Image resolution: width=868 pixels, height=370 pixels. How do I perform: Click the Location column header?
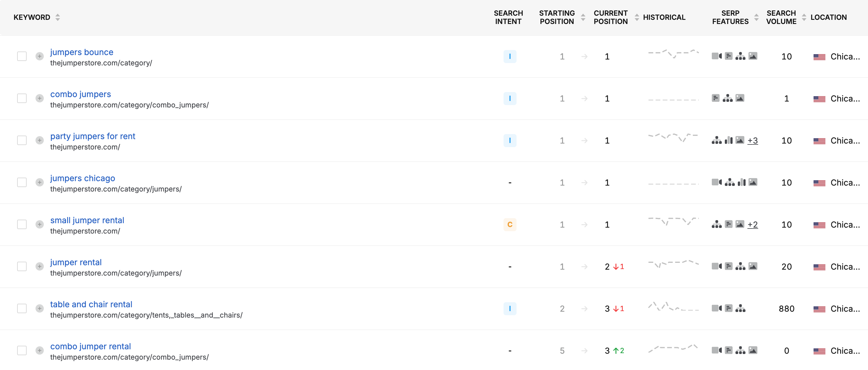[828, 17]
